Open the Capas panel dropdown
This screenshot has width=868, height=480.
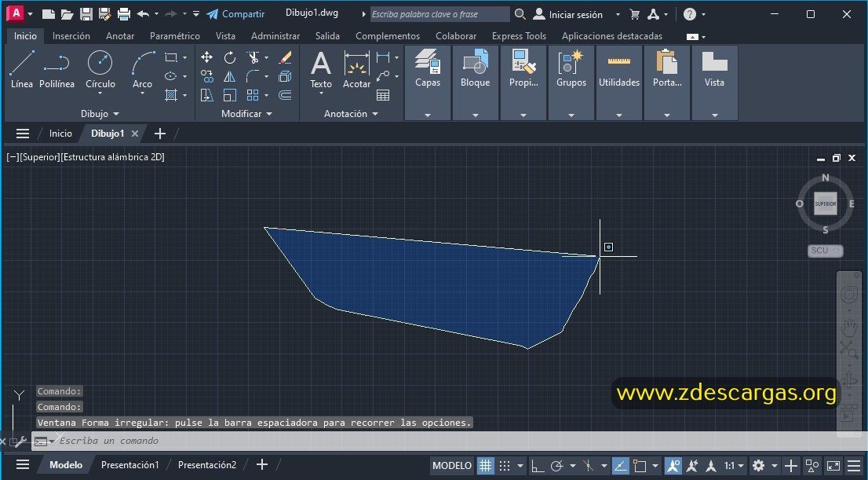(428, 115)
